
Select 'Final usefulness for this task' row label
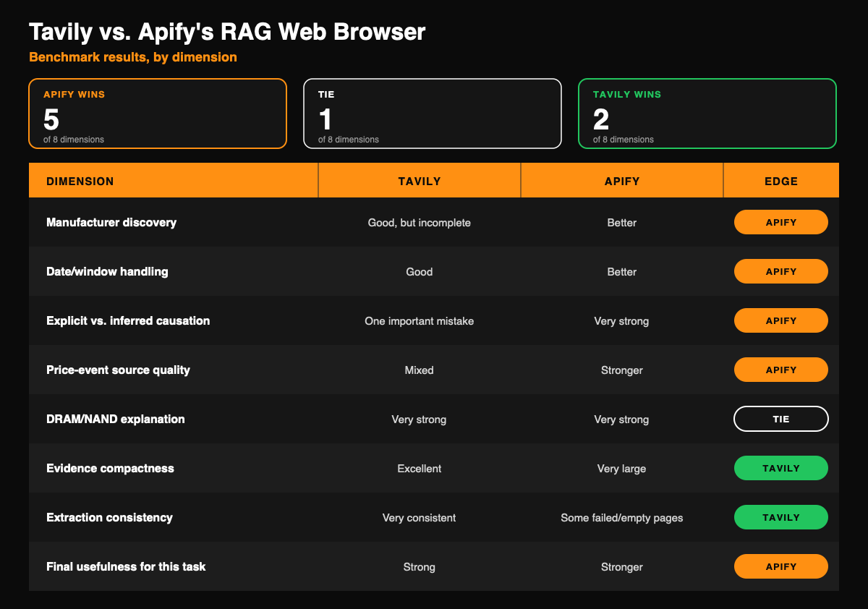point(126,566)
